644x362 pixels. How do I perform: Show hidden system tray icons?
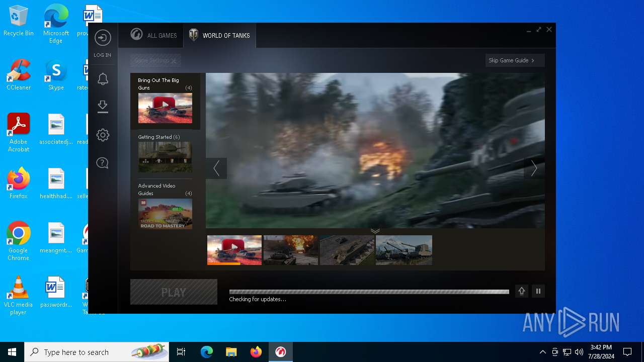[x=542, y=352]
